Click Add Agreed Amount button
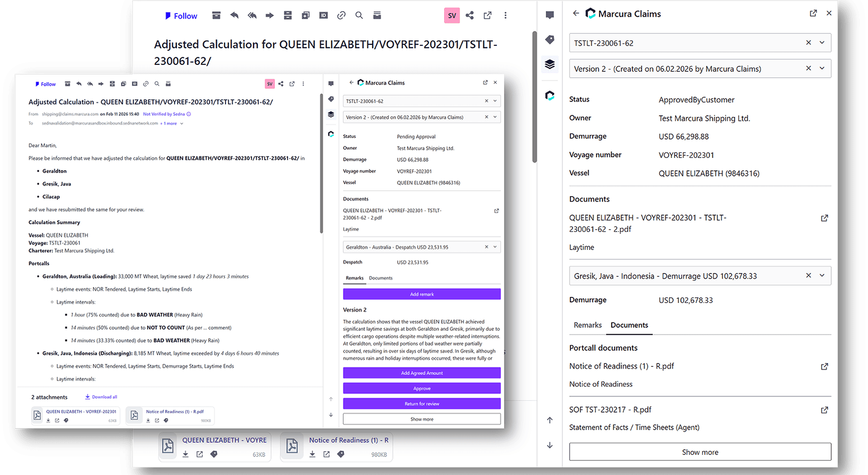Screen dimensions: 868x475 (422, 373)
